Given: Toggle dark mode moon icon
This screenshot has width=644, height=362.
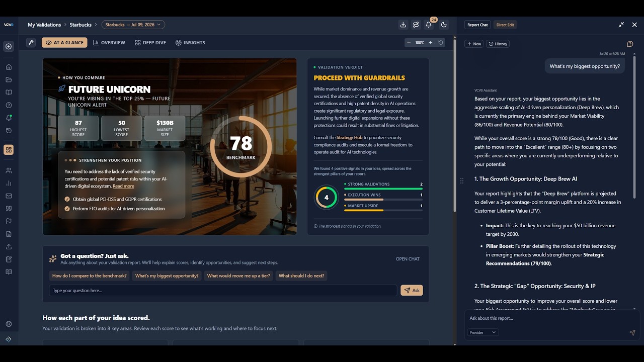Looking at the screenshot, I should pos(444,25).
